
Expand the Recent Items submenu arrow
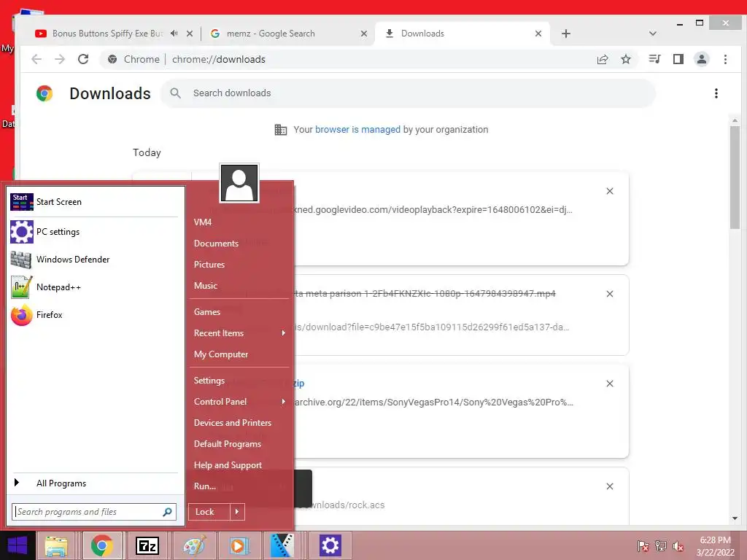(284, 332)
